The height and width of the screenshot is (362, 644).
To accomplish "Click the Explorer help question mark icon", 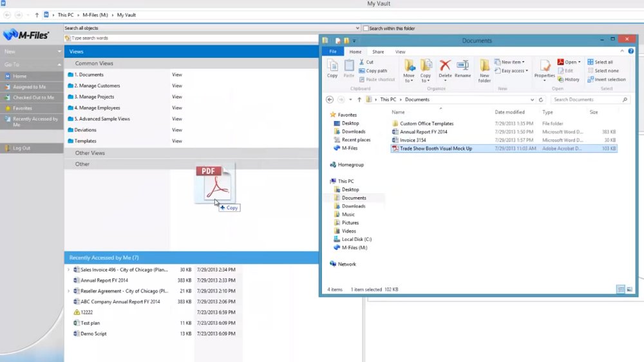I will (631, 51).
